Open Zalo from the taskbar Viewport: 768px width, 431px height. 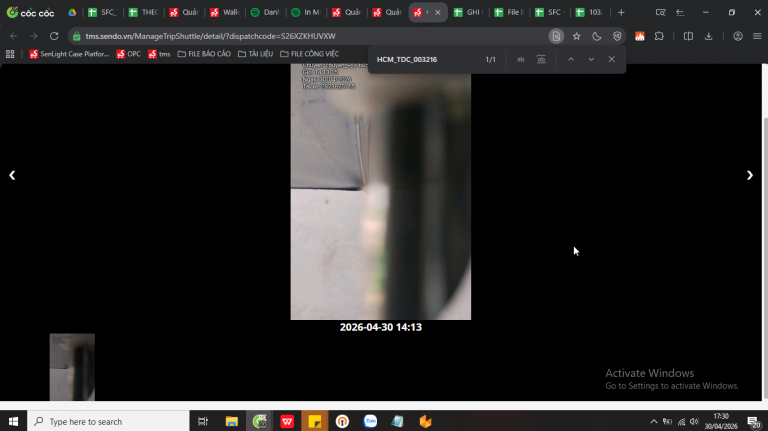370,421
